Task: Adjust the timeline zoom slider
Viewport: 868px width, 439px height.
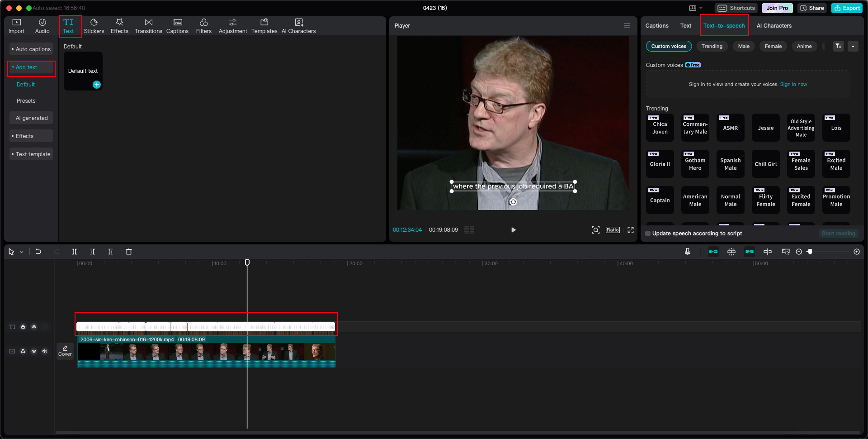Action: (810, 252)
